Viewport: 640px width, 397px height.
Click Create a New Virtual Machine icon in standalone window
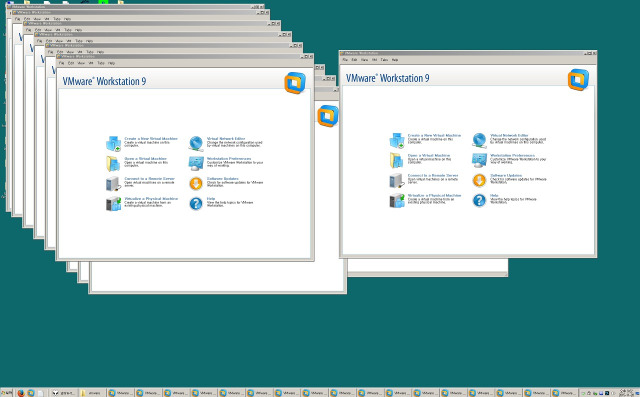(396, 140)
